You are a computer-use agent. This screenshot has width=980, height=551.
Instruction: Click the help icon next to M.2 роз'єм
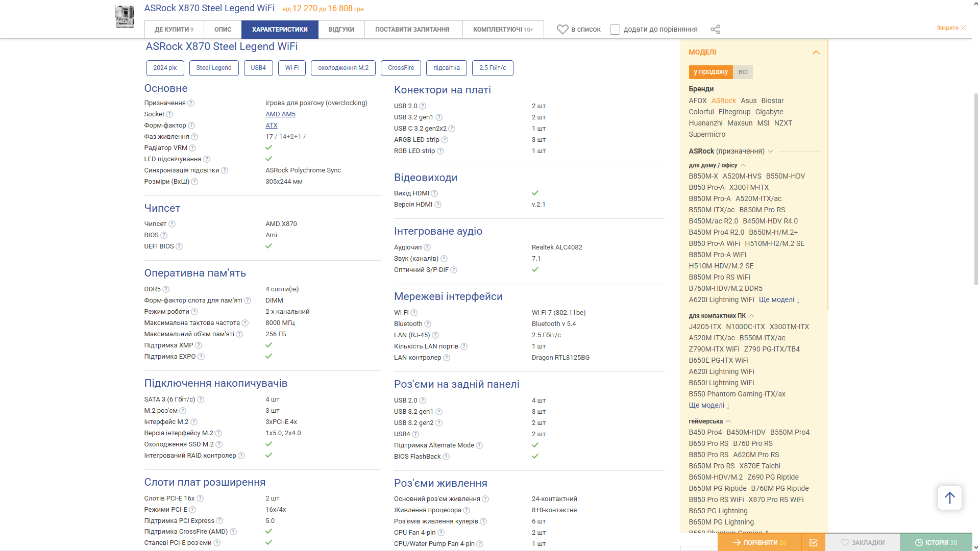(x=183, y=411)
